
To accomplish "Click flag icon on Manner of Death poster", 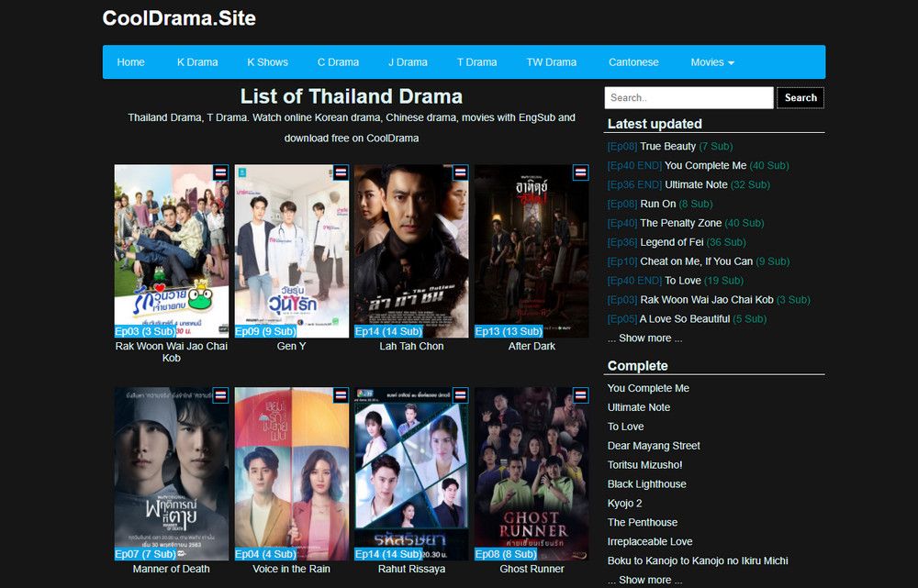I will pyautogui.click(x=220, y=395).
